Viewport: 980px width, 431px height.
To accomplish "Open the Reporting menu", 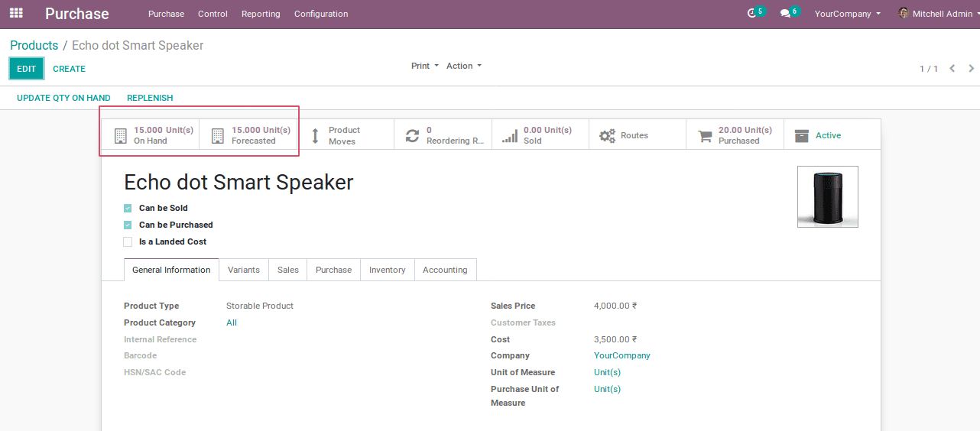I will point(261,14).
